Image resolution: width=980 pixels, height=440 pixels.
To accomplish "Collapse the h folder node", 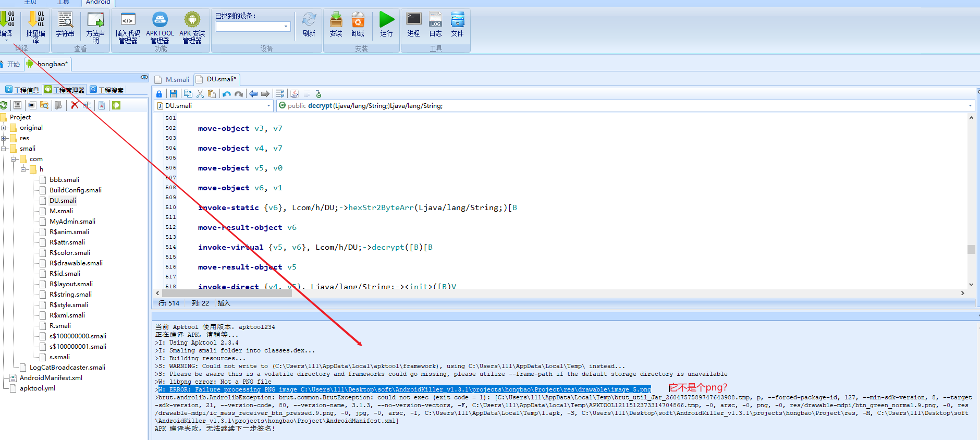I will pyautogui.click(x=23, y=169).
